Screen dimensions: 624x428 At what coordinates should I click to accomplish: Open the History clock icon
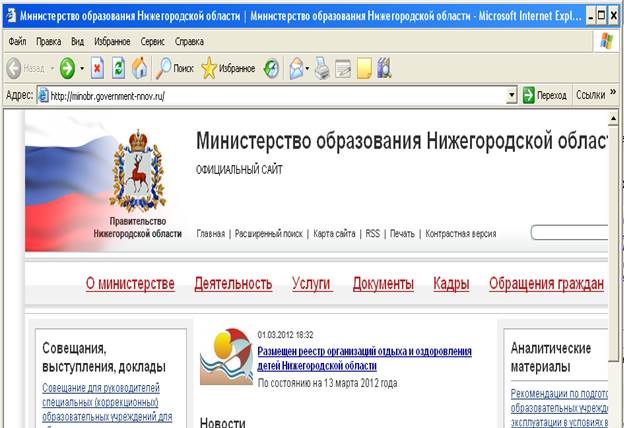tap(271, 68)
